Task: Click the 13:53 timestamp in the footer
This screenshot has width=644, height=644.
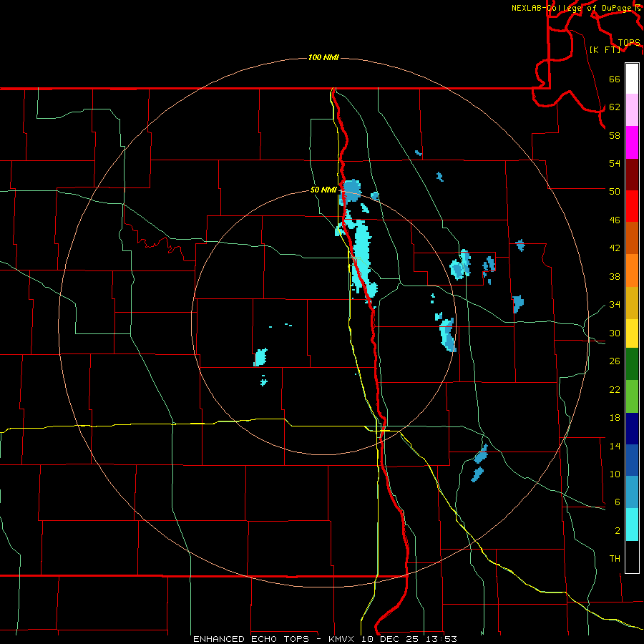Action: click(441, 639)
